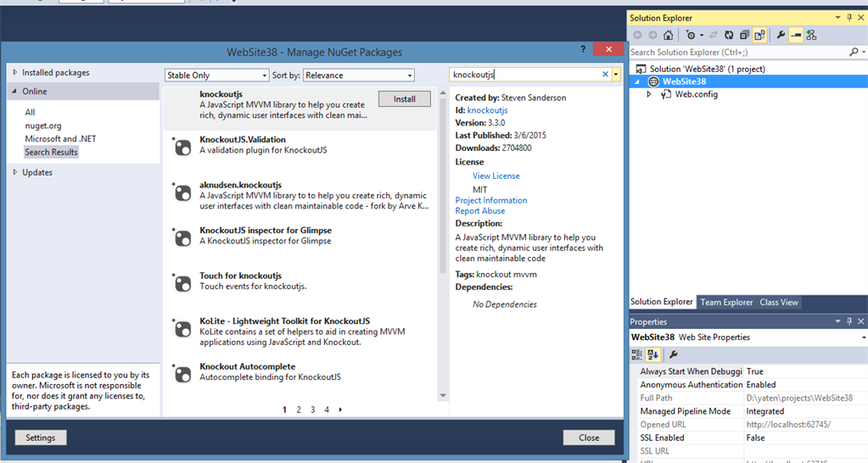Install the knockoutjs package

pos(405,99)
